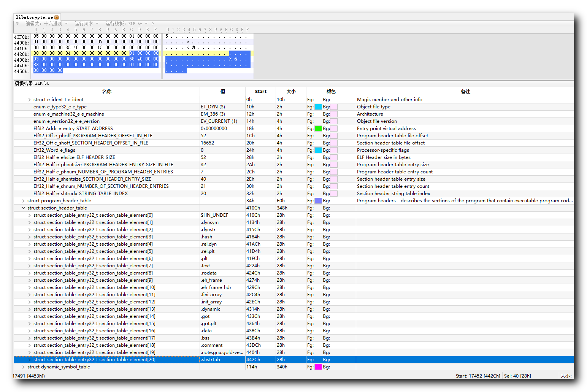Click status bar 'Start: 17452 [442Ch]'
The height and width of the screenshot is (392, 587).
point(478,376)
